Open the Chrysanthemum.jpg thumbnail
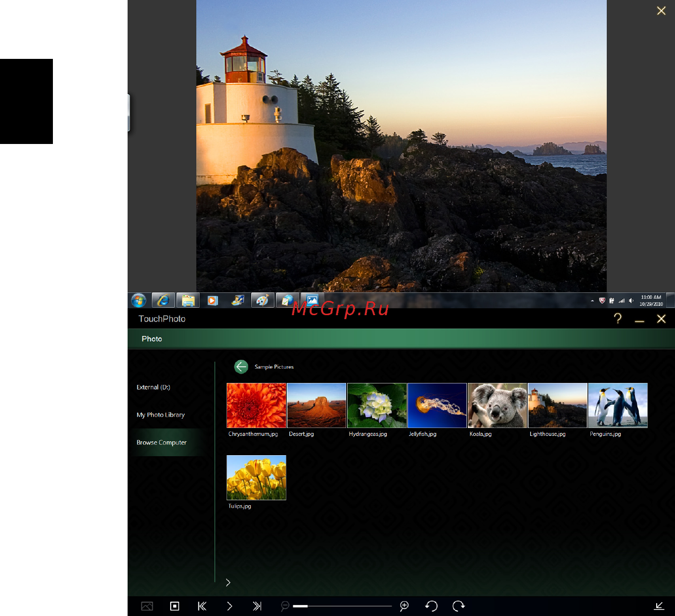 point(256,405)
